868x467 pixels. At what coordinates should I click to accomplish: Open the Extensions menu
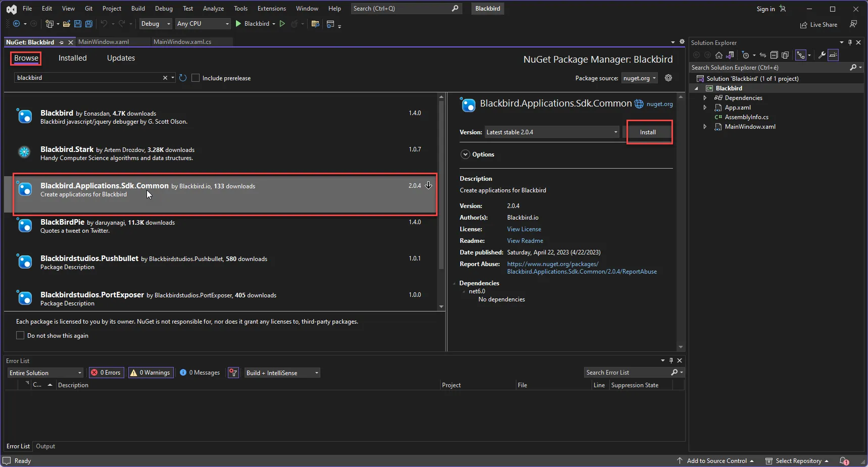[x=271, y=9]
